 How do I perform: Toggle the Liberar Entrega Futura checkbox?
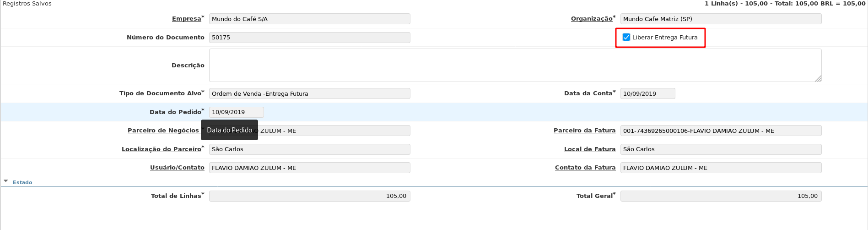point(626,38)
